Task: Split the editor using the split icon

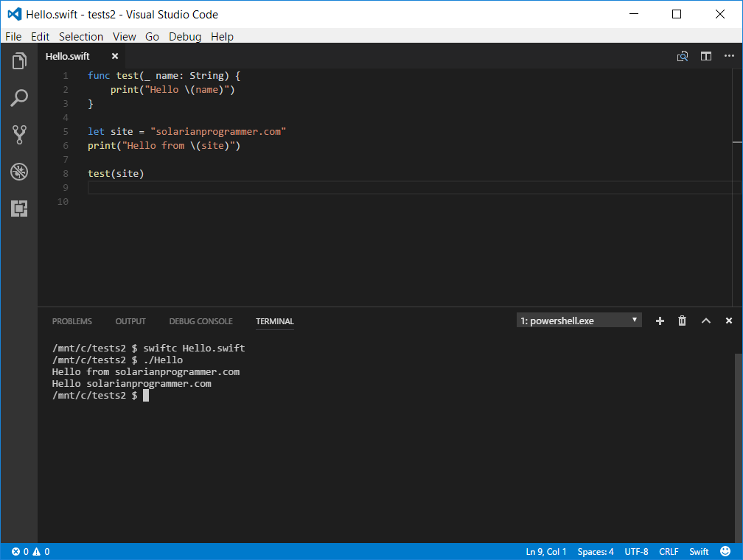Action: click(705, 56)
